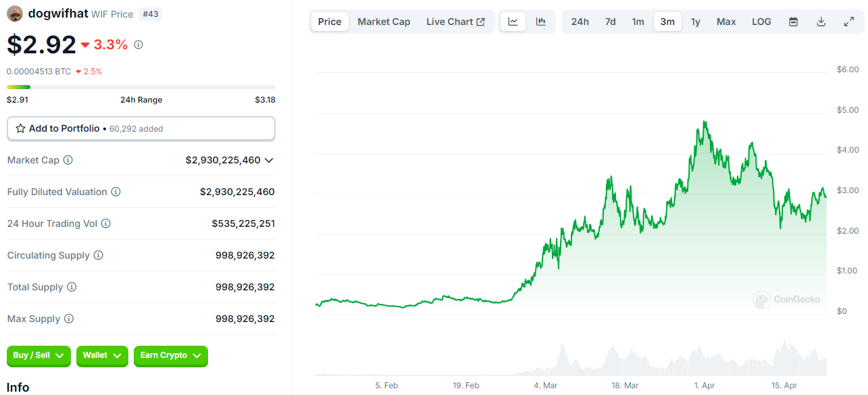868x395 pixels.
Task: Click the 24h Range progress bar
Action: [141, 86]
